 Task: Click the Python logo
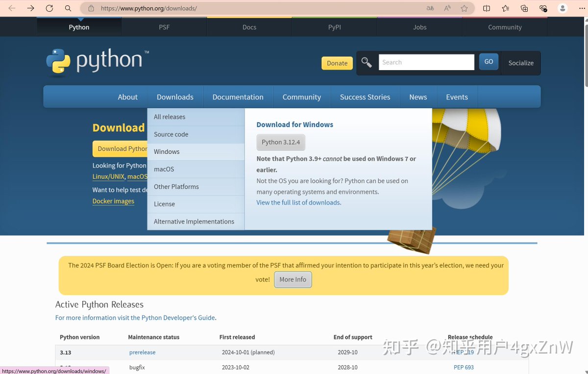(x=97, y=62)
